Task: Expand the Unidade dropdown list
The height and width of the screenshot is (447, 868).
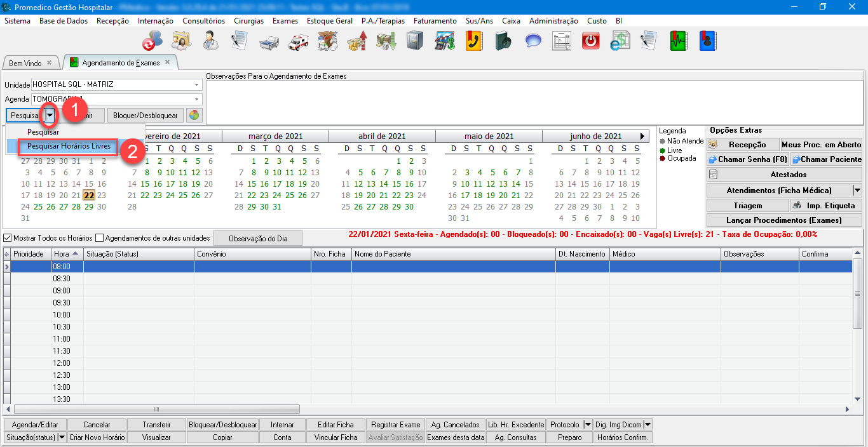Action: point(197,84)
